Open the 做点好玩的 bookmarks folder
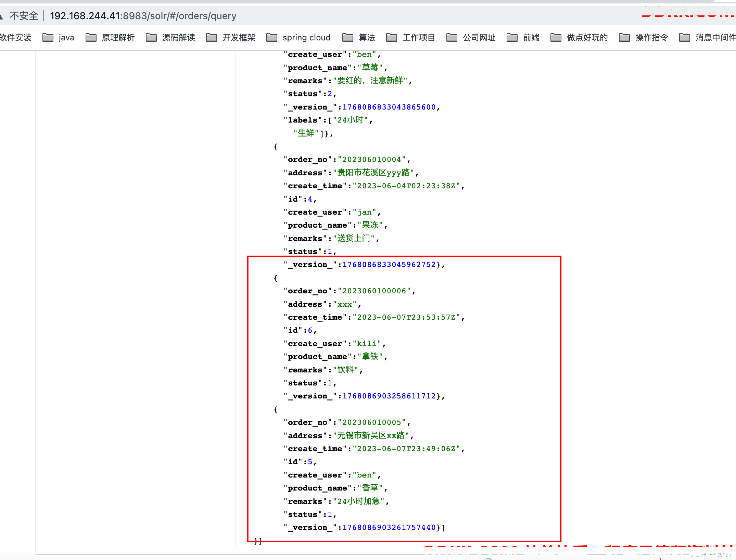Screen dimensions: 736x560 [x=579, y=38]
